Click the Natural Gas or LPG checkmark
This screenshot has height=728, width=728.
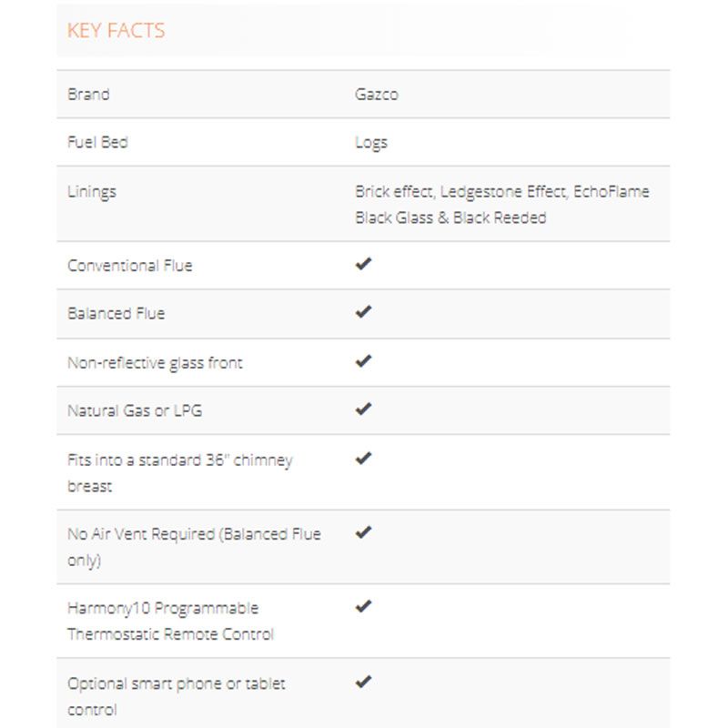(x=364, y=409)
